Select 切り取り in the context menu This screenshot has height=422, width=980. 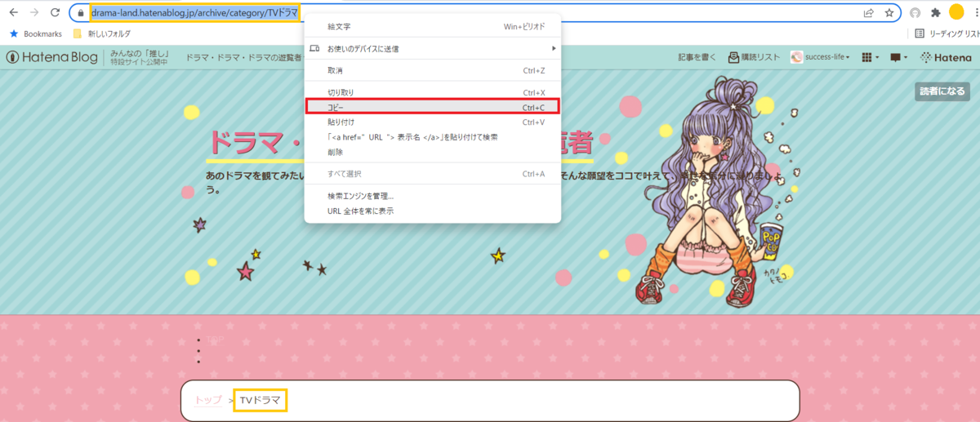tap(432, 92)
